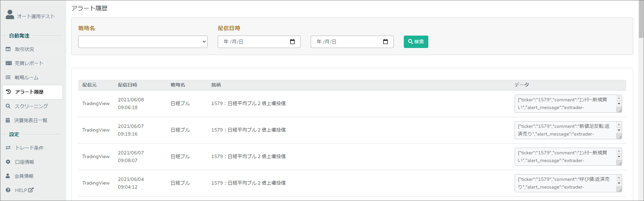Expand the 戦略名 dropdown
The width and height of the screenshot is (644, 201).
click(143, 42)
